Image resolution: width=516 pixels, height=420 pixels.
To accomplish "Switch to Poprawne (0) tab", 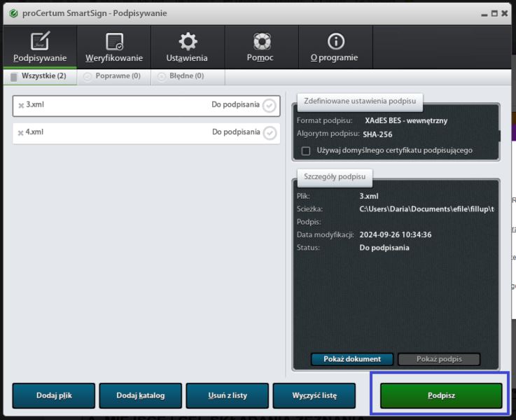I will coord(114,76).
